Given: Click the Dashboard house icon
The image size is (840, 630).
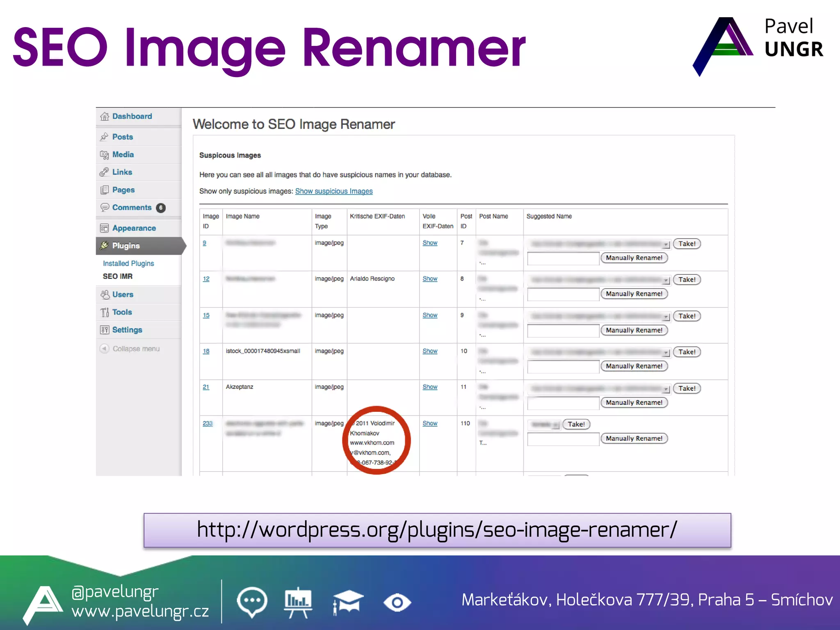Looking at the screenshot, I should 105,116.
